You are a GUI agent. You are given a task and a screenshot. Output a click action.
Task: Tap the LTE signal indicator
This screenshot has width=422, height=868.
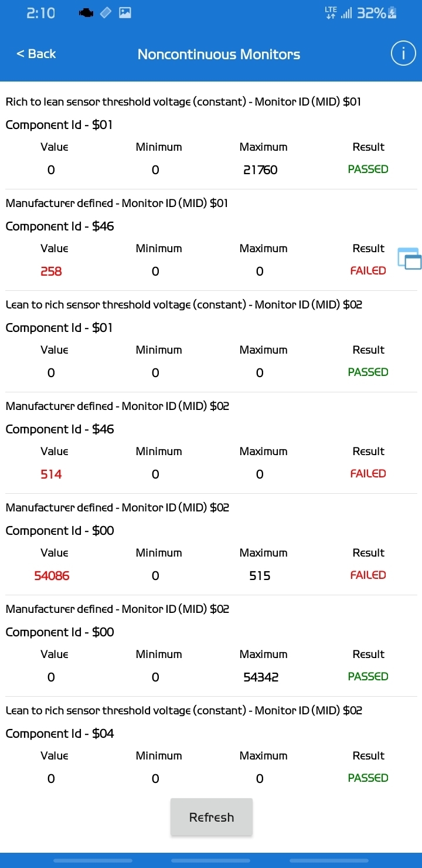331,13
